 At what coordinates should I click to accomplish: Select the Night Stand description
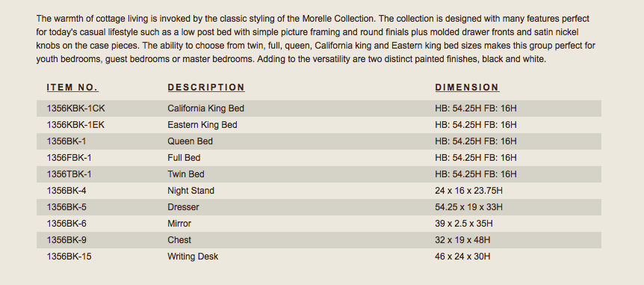(x=191, y=191)
